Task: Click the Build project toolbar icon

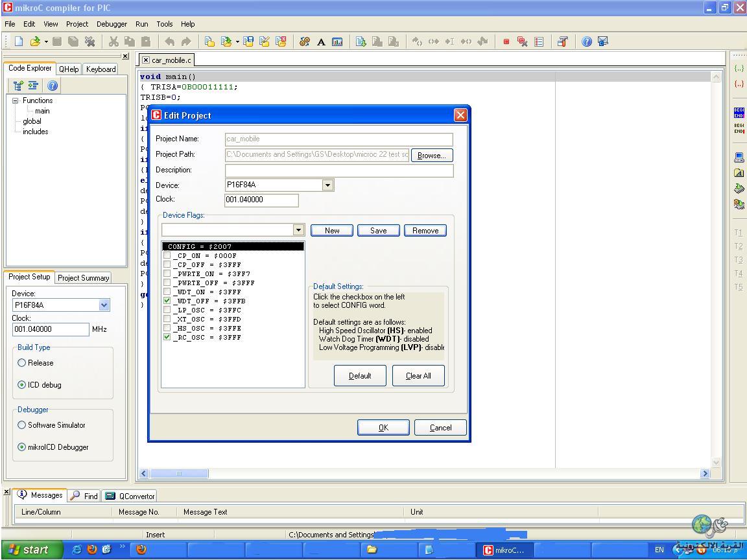Action: [361, 41]
